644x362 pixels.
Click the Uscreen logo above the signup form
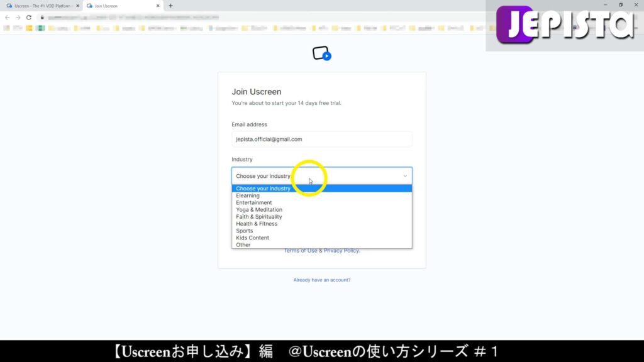(322, 54)
